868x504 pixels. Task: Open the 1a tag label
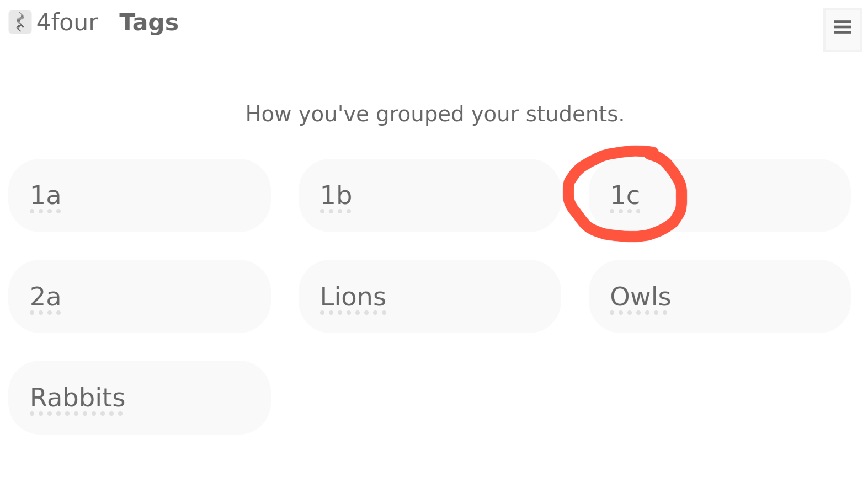coord(45,196)
